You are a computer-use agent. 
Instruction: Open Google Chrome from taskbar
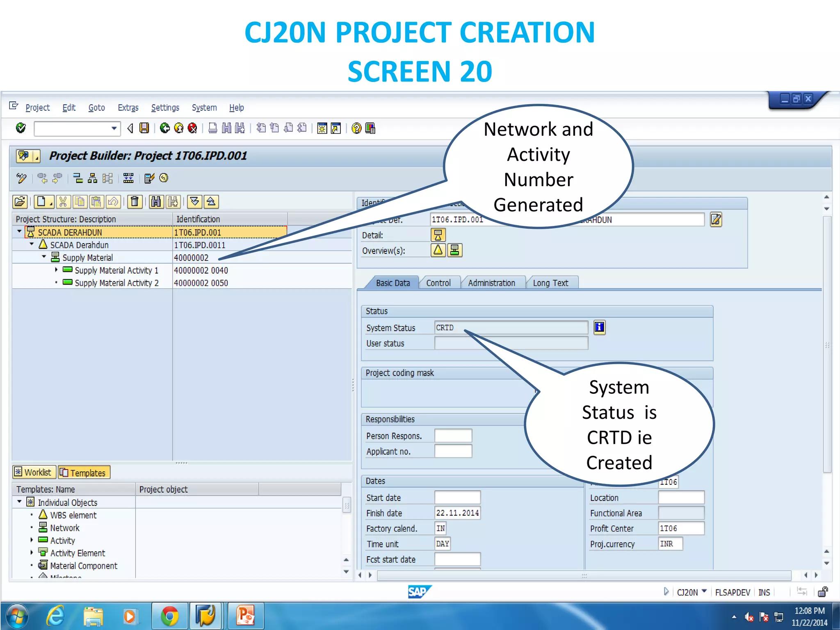click(x=169, y=616)
